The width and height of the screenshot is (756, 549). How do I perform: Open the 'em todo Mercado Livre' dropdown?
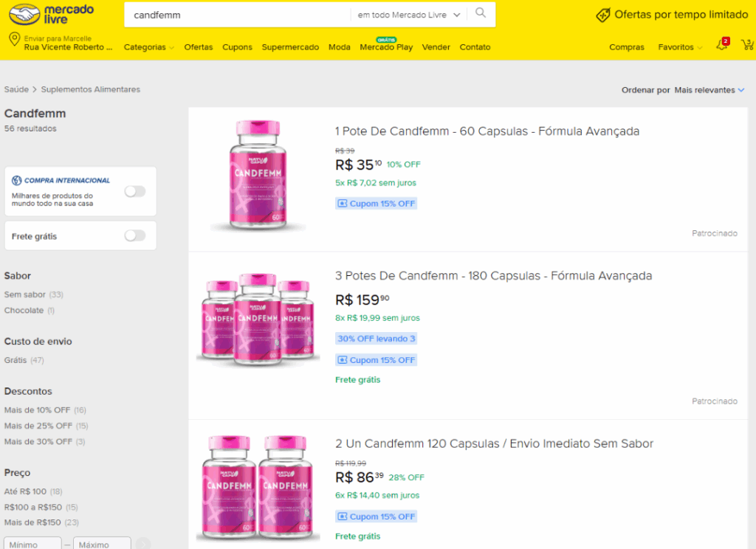(x=409, y=15)
